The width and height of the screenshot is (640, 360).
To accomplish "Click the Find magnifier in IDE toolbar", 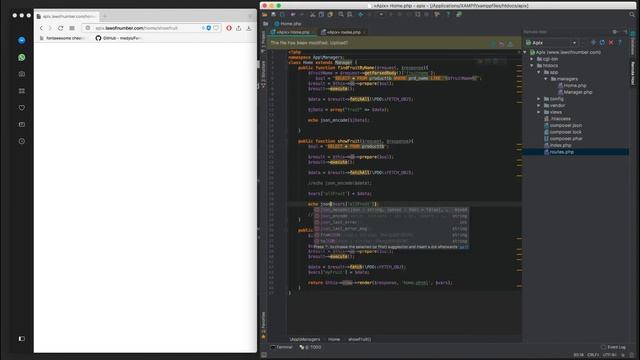I will (x=341, y=14).
